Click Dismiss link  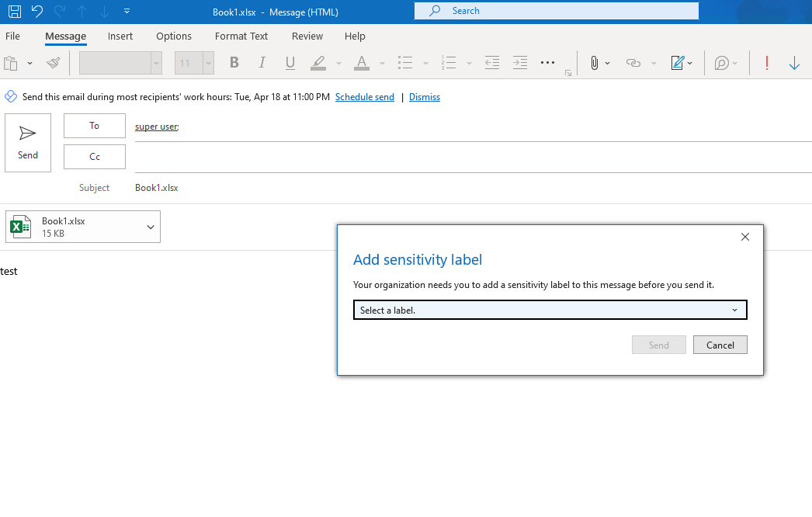(425, 97)
